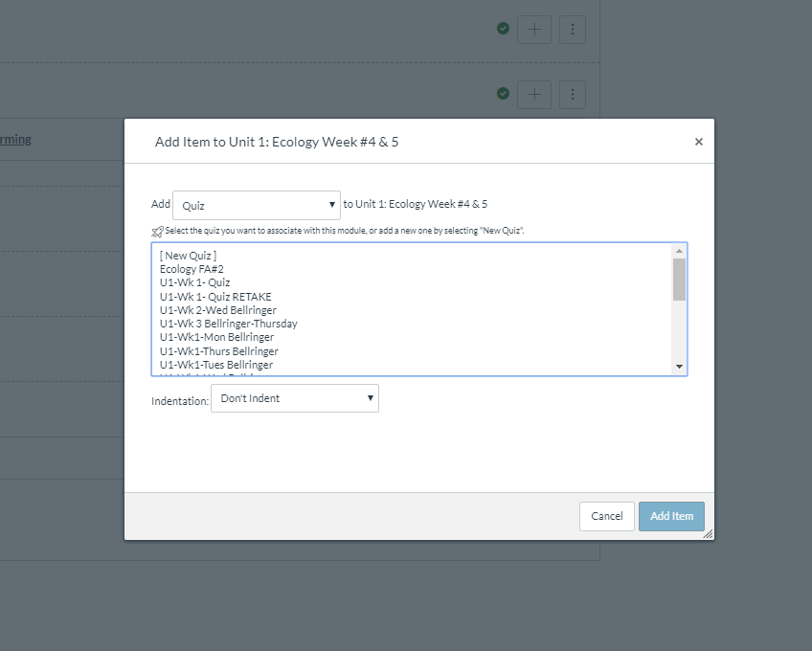Click the quiz list scrollbar down arrow

tap(679, 367)
